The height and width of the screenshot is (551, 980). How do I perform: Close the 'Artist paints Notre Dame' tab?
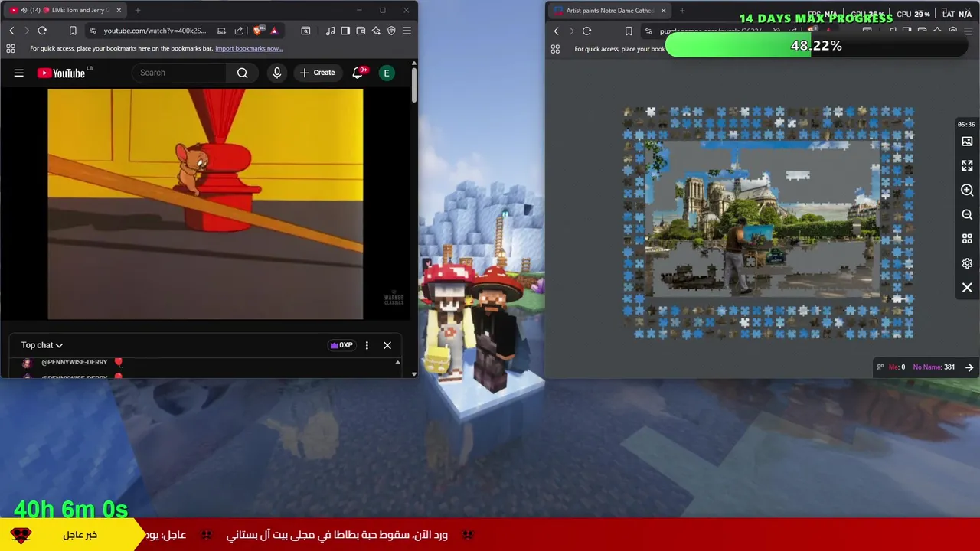[664, 11]
